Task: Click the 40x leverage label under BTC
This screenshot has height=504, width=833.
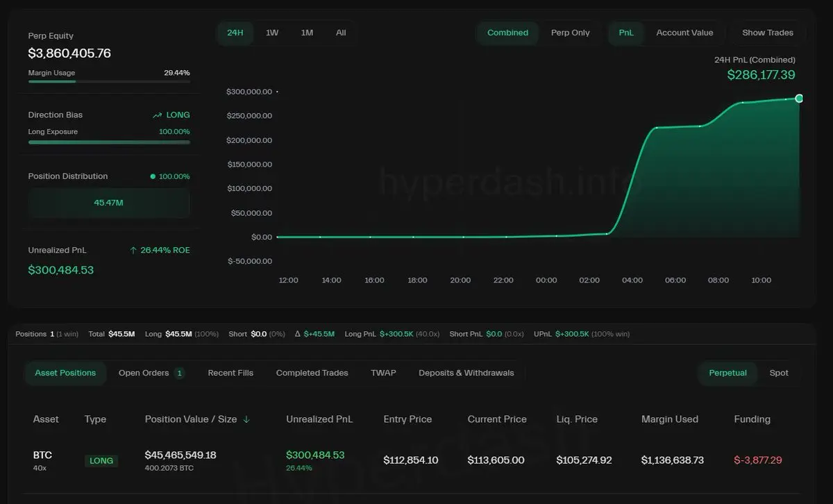Action: pyautogui.click(x=38, y=469)
